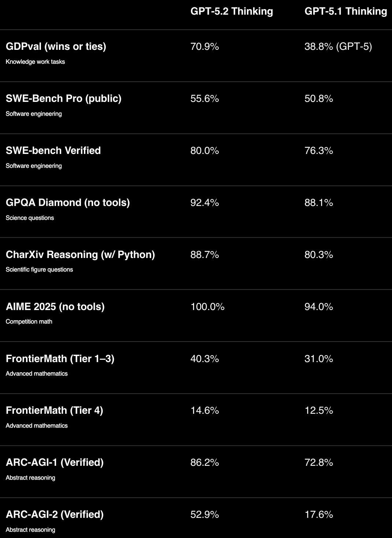The width and height of the screenshot is (392, 538).
Task: Click the SWE-Bench Pro (public) label
Action: [63, 99]
